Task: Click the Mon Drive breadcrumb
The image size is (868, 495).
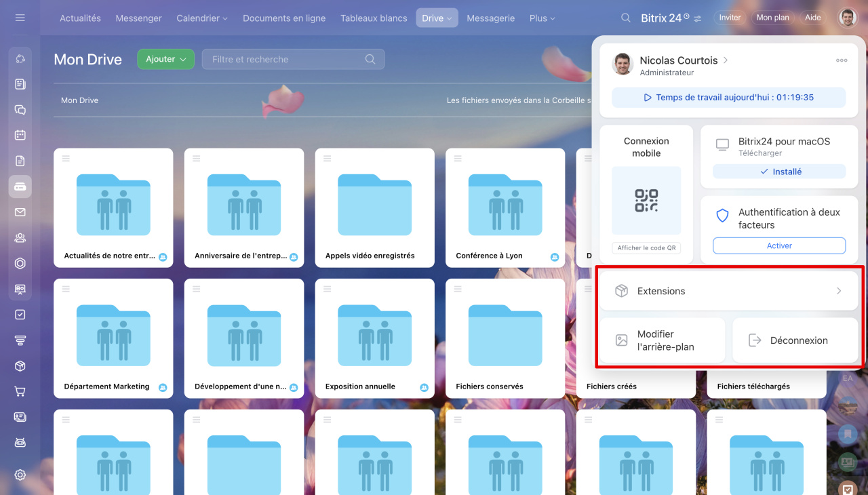Action: (79, 100)
